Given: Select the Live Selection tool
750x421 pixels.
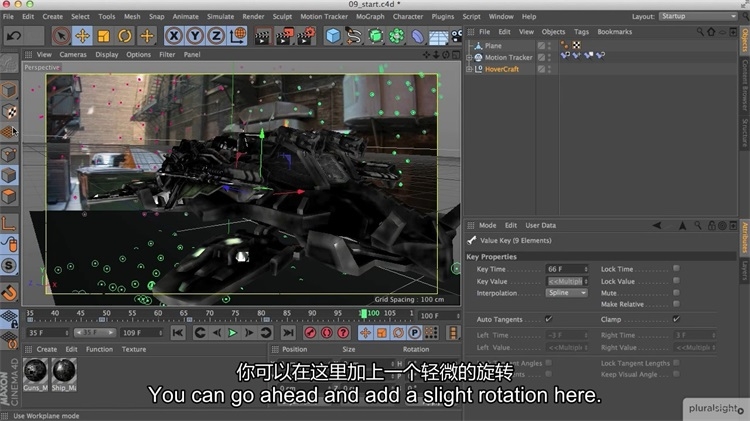Looking at the screenshot, I should (61, 36).
